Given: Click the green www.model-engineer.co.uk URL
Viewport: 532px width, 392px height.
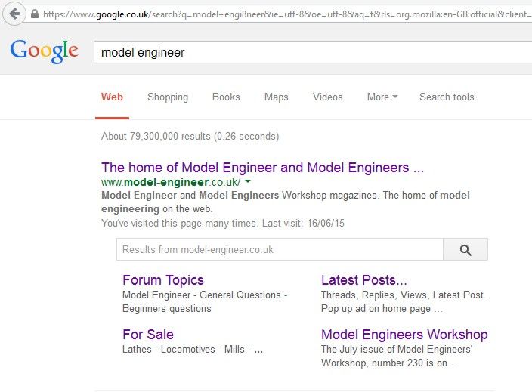Looking at the screenshot, I should coord(171,182).
